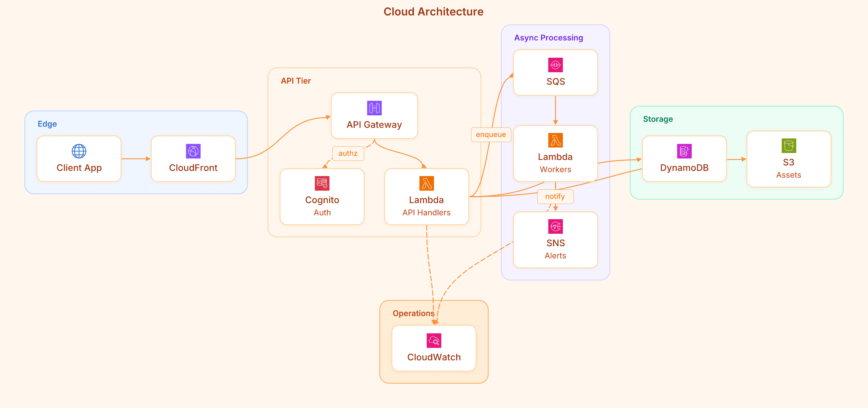Click the Cognito red icon
This screenshot has width=868, height=408.
click(322, 183)
